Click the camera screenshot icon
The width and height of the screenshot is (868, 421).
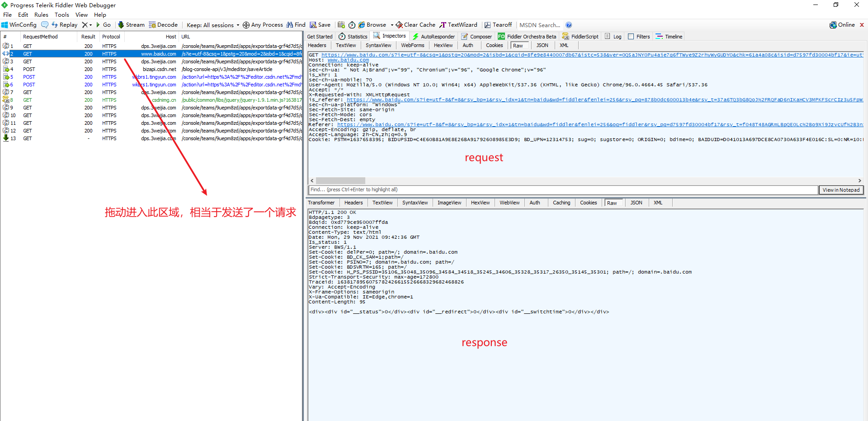pos(341,25)
